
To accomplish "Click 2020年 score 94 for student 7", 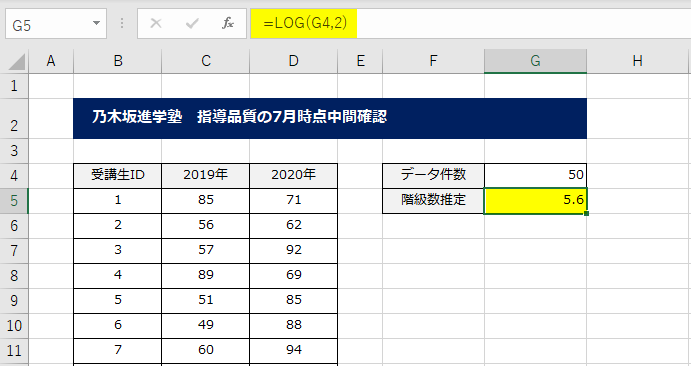I will click(293, 351).
